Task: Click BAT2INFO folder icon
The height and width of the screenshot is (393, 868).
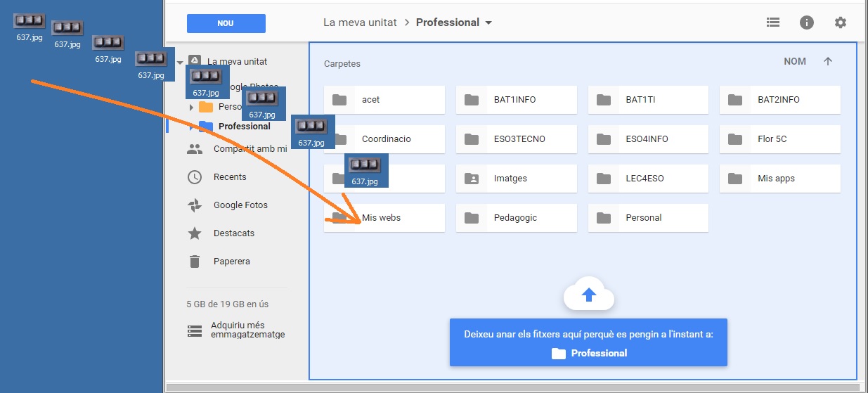Action: pos(735,100)
